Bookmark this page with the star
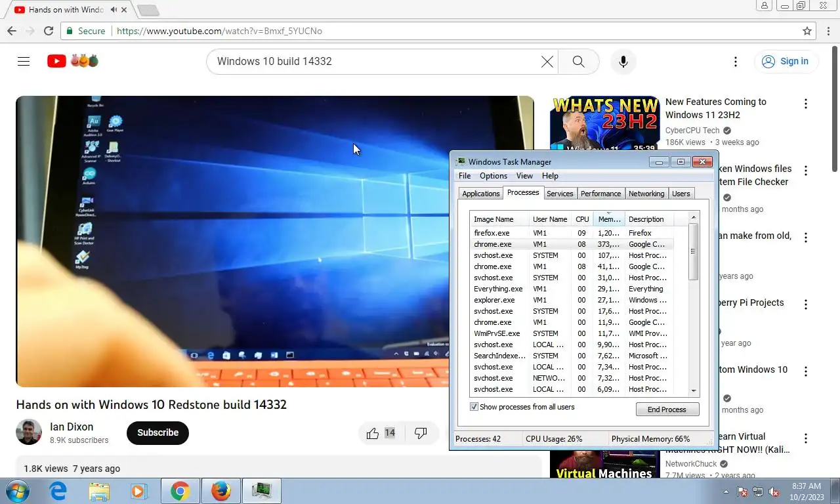The image size is (840, 504). (x=807, y=31)
